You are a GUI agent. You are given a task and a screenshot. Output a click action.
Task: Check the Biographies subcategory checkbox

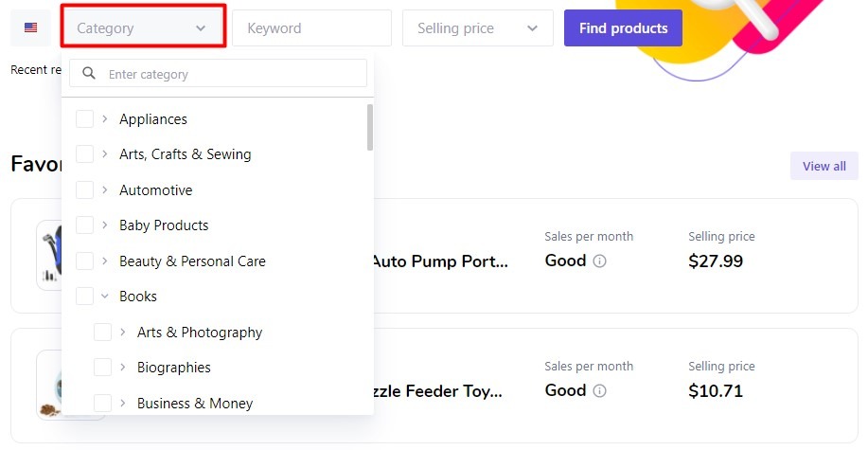[x=102, y=367]
